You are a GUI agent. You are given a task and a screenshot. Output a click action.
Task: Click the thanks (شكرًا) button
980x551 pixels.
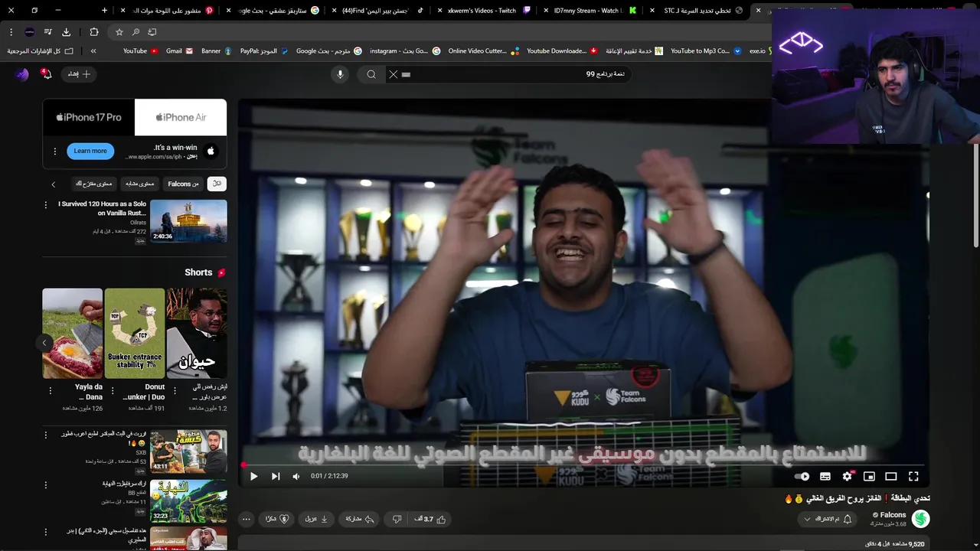pos(276,519)
